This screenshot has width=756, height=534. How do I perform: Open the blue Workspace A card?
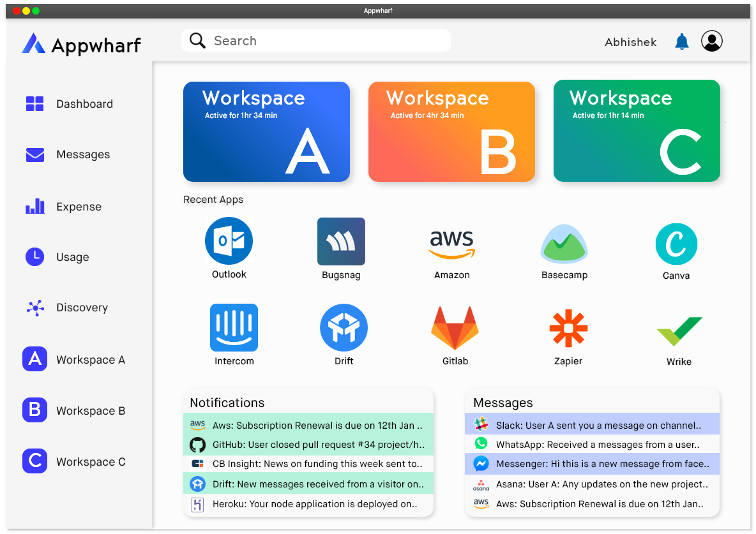click(266, 131)
